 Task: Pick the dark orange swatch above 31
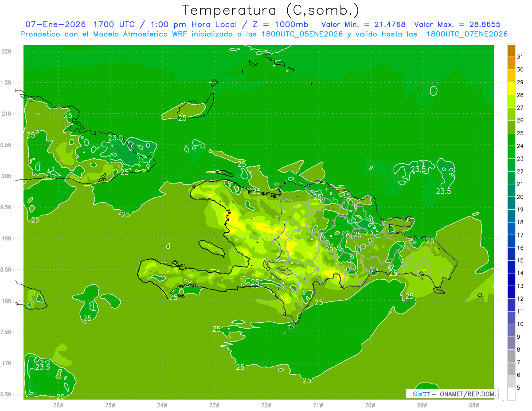pos(511,51)
